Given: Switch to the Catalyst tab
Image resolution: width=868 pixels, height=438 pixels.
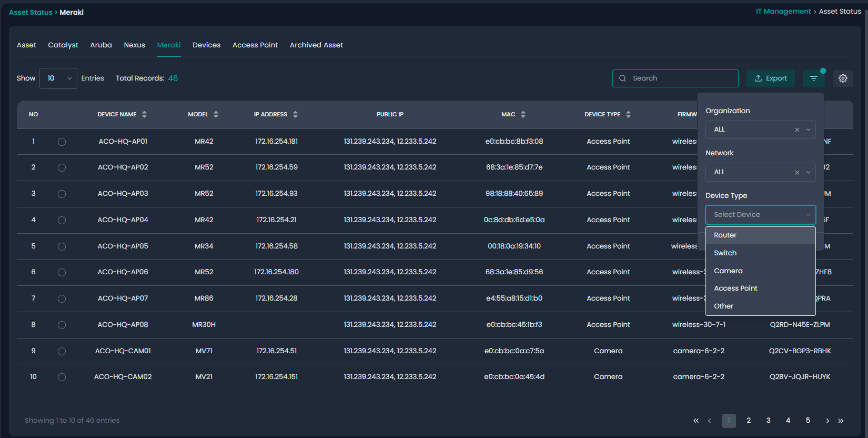Looking at the screenshot, I should [63, 45].
